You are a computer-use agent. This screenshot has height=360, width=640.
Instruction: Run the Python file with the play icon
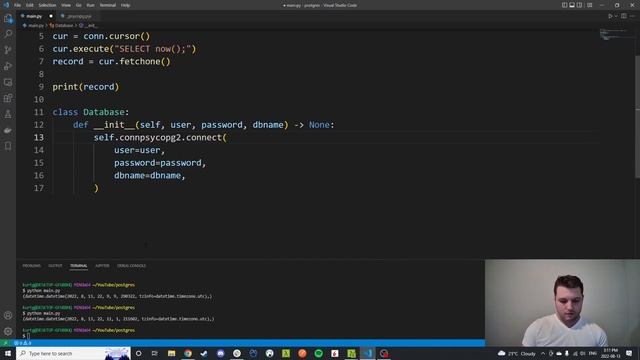[x=610, y=16]
